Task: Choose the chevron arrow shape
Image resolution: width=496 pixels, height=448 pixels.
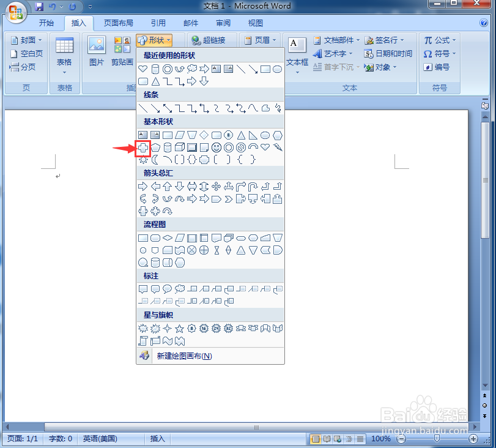Action: coord(228,199)
